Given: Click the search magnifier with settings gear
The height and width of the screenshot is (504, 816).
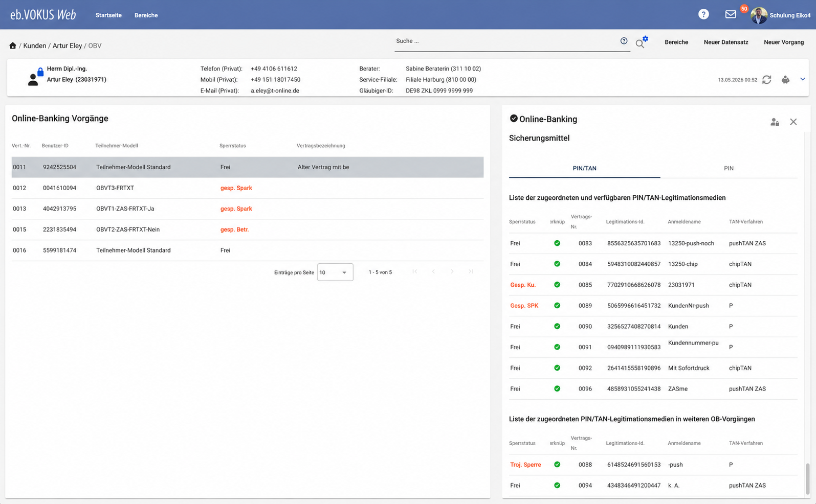Looking at the screenshot, I should coord(642,42).
